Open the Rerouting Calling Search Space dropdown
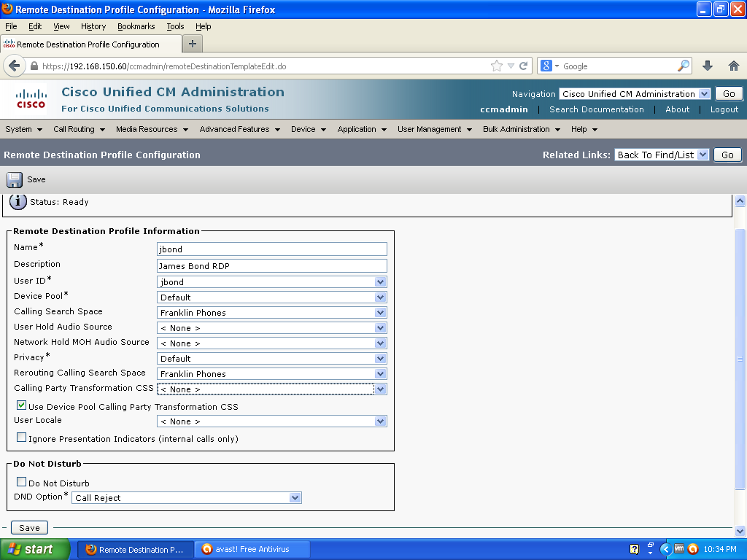Viewport: 747px width, 560px height. [x=271, y=374]
